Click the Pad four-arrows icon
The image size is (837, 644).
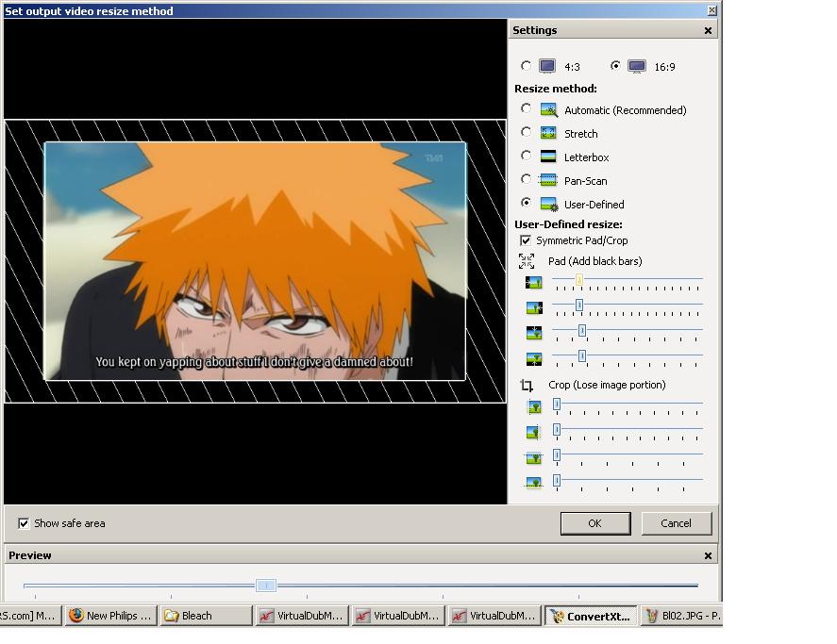[527, 261]
